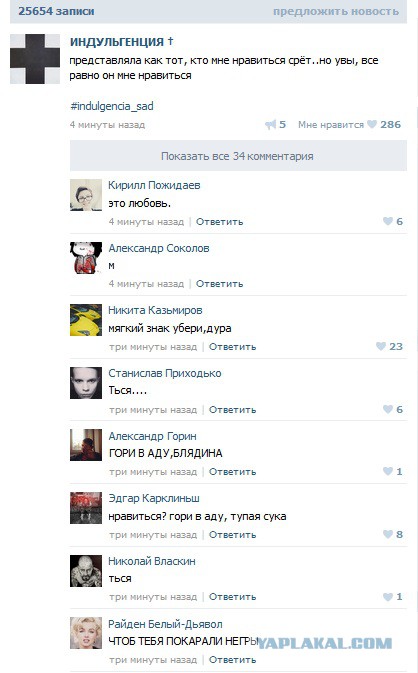Open the #indulgencia_sad hashtag
This screenshot has height=673, width=418.
click(x=112, y=106)
